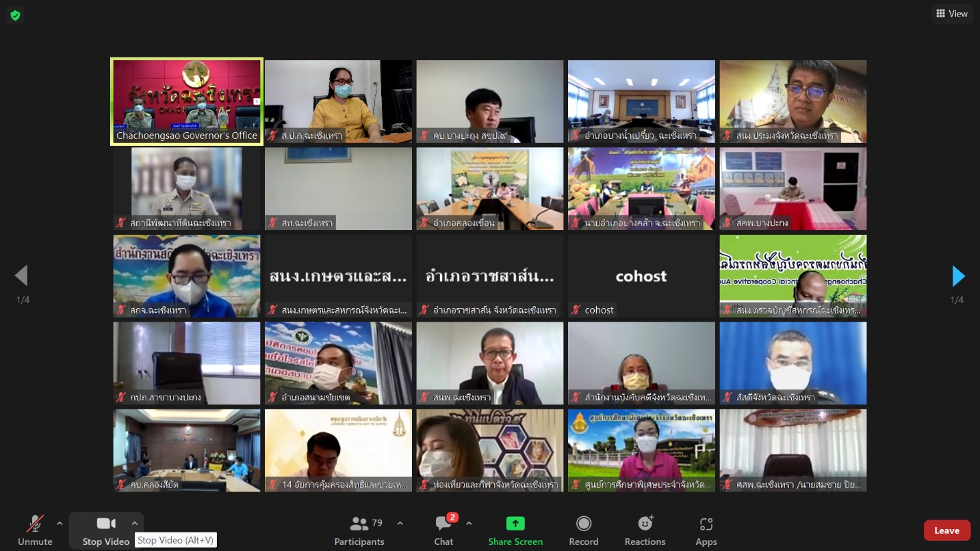
Task: Go to the previous gallery page
Action: [x=21, y=276]
